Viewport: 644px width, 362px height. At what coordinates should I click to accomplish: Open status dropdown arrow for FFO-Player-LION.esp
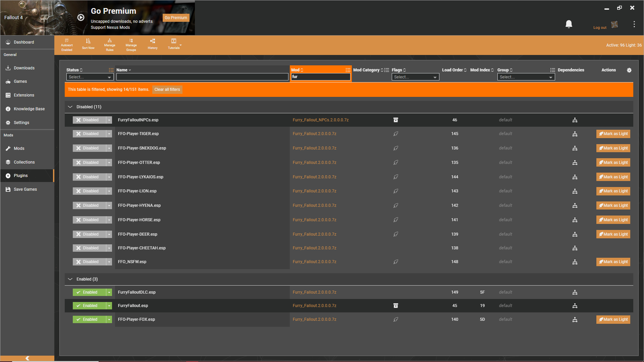(109, 191)
